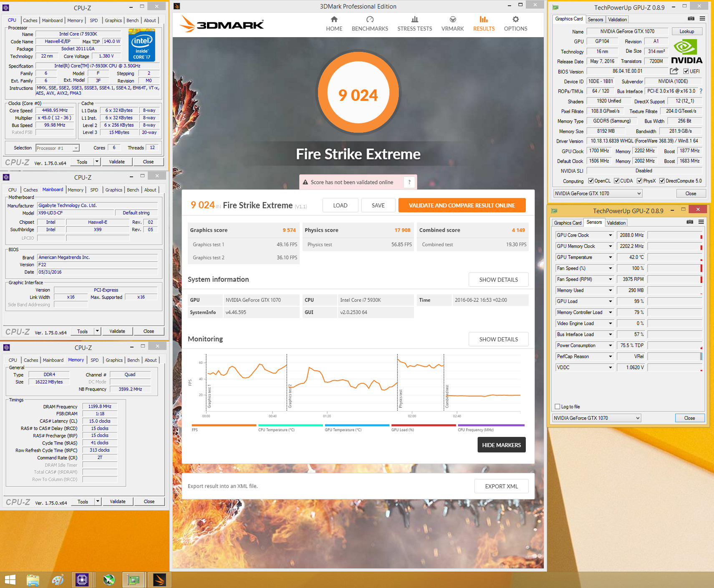Open the 3DMark Home section
The image size is (714, 588).
(x=334, y=24)
